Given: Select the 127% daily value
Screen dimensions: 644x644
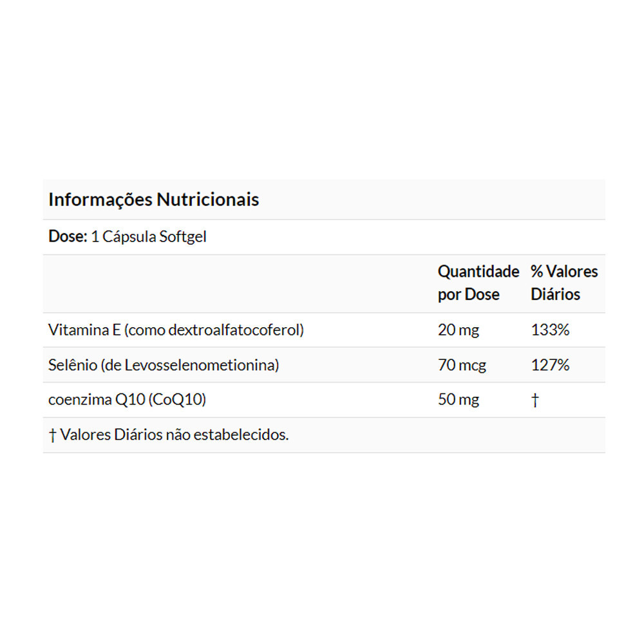Looking at the screenshot, I should pyautogui.click(x=550, y=365).
